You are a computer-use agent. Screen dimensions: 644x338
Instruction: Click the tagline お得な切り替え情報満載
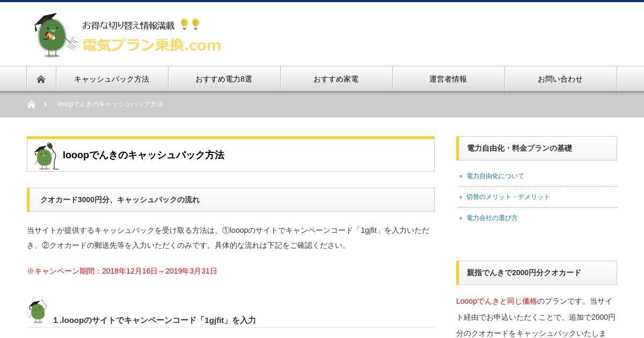click(x=128, y=25)
